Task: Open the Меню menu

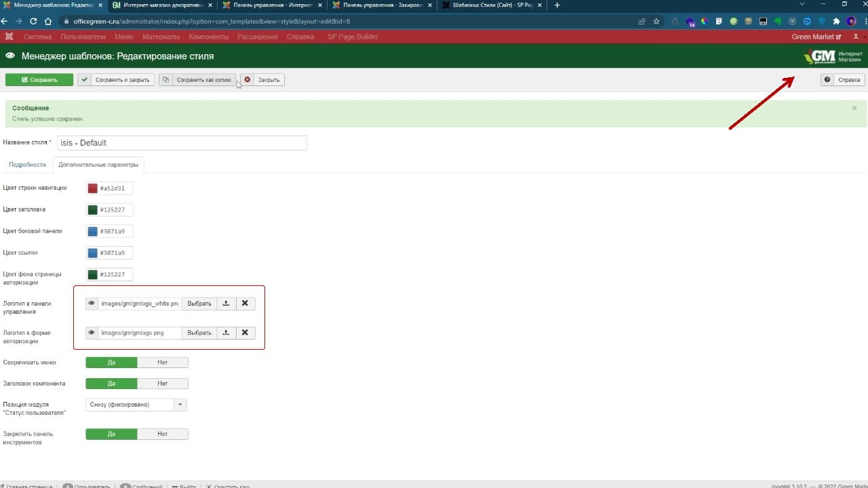Action: click(124, 37)
